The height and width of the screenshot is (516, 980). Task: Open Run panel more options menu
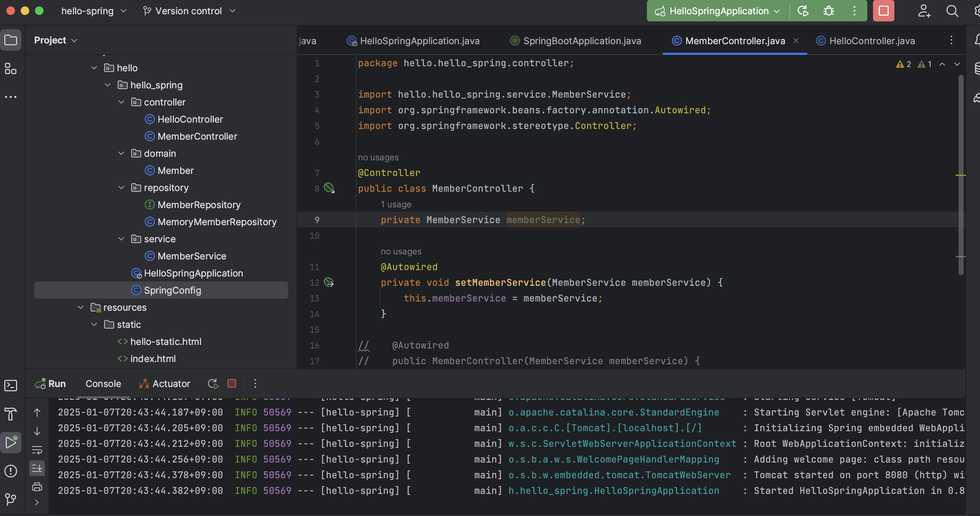255,383
